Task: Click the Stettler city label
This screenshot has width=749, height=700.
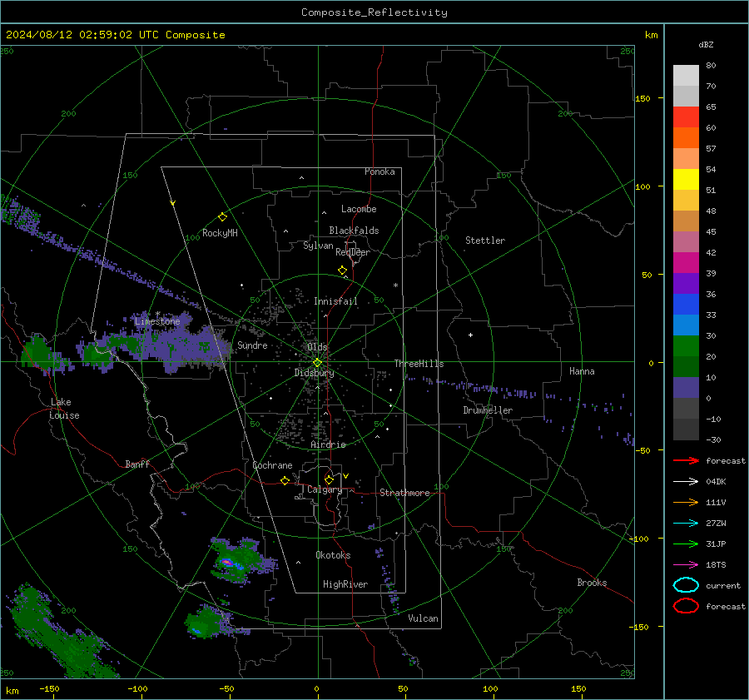Action: click(485, 241)
